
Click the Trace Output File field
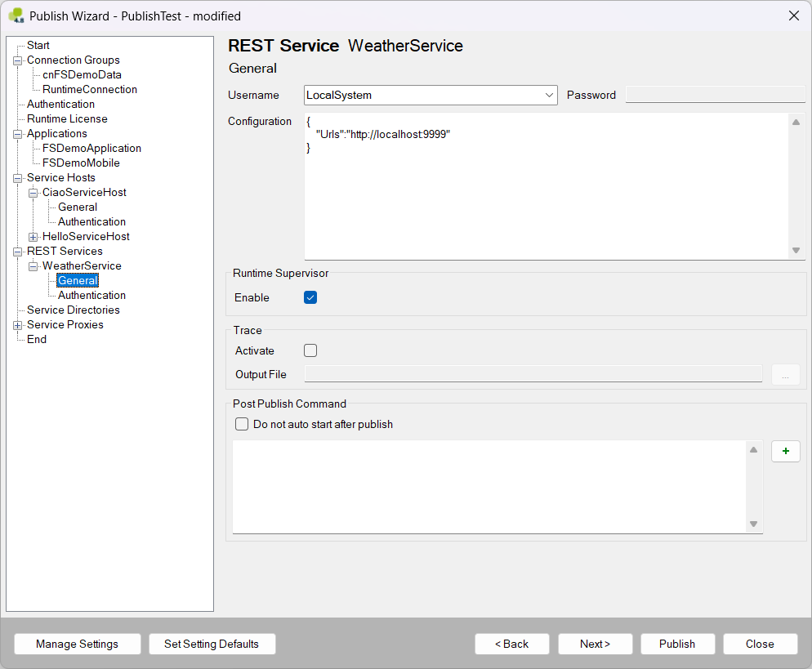(x=533, y=374)
